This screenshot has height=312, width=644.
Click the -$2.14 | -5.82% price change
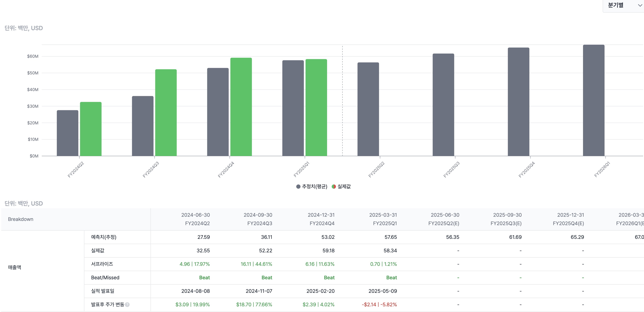pos(379,304)
